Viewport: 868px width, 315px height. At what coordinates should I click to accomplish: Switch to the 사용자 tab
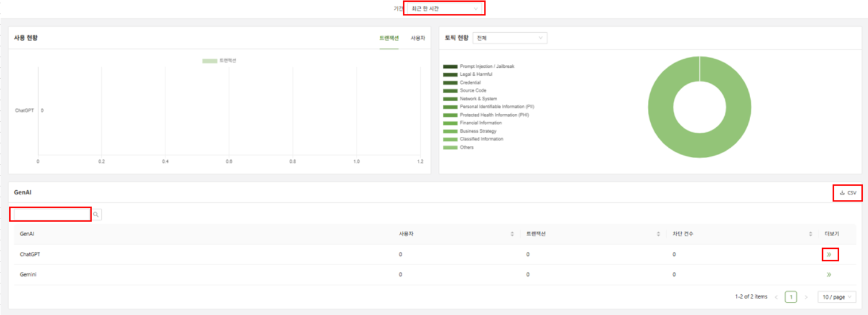pos(418,38)
